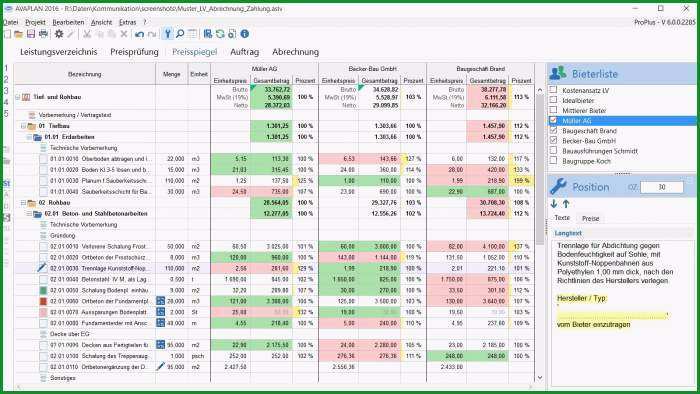Screen dimensions: 700x394
Task: Show program info via the blue info icon
Action: [245, 34]
